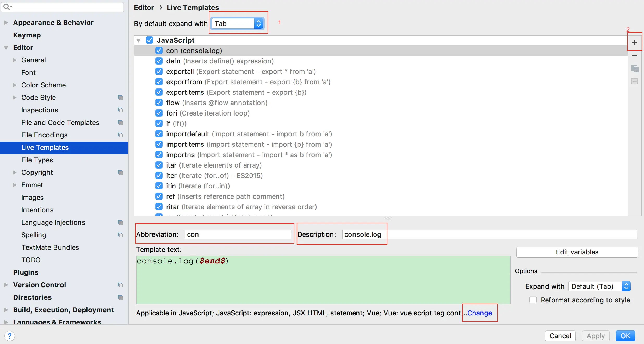Screen dimensions: 644x344
Task: Open the Keymap settings page
Action: 27,35
